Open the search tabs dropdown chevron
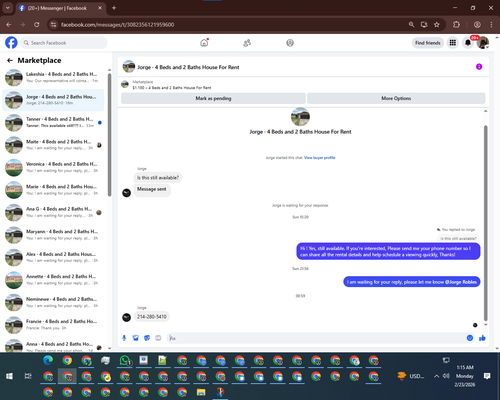Viewport: 500px width, 400px height. [x=7, y=8]
